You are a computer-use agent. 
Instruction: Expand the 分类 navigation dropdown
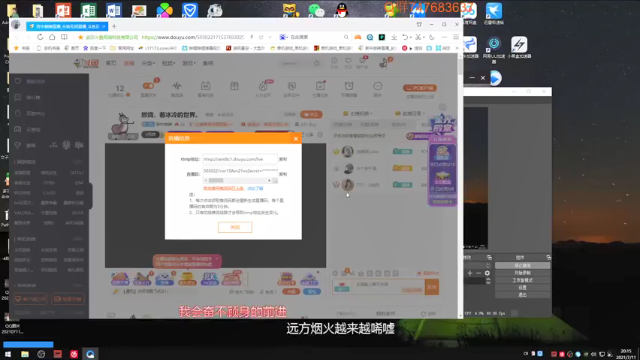[x=148, y=63]
